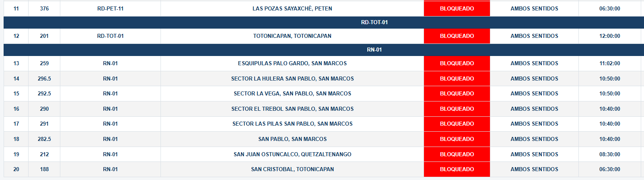Collapse the RN-01 group header
644x180 pixels.
[x=324, y=50]
